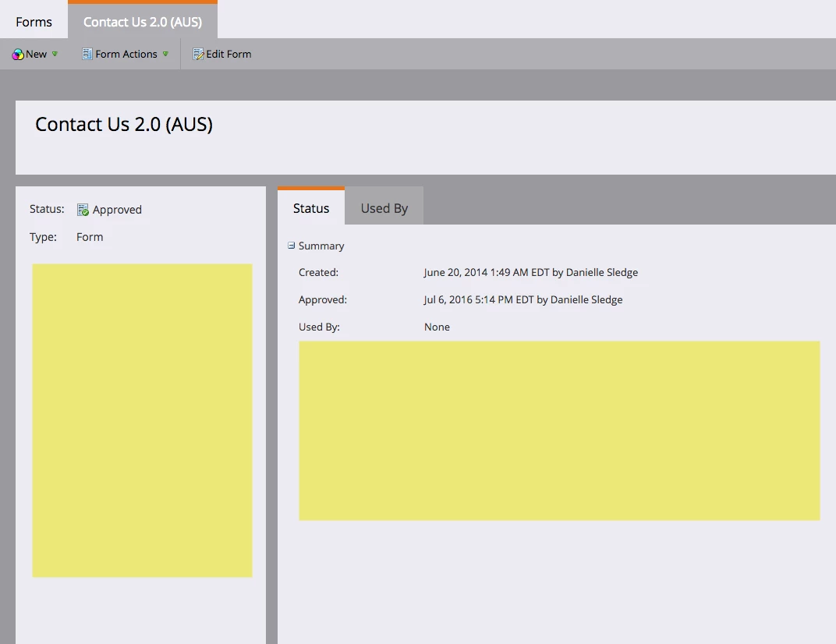836x644 pixels.
Task: Click the Approved date by Danielle Sledge
Action: pyautogui.click(x=523, y=299)
